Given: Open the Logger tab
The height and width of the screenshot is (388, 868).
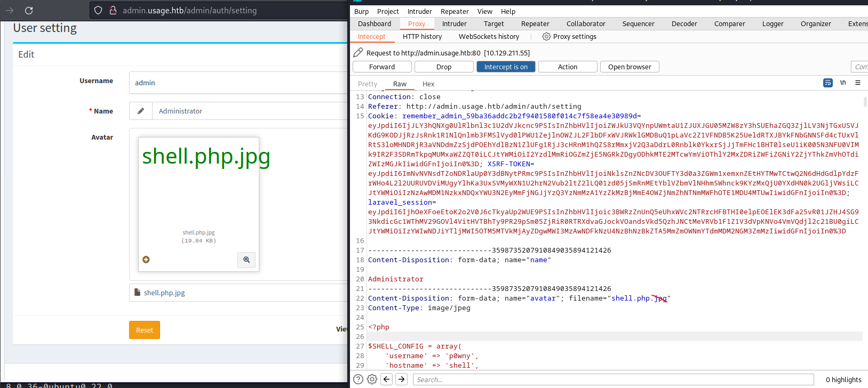Looking at the screenshot, I should click(773, 23).
